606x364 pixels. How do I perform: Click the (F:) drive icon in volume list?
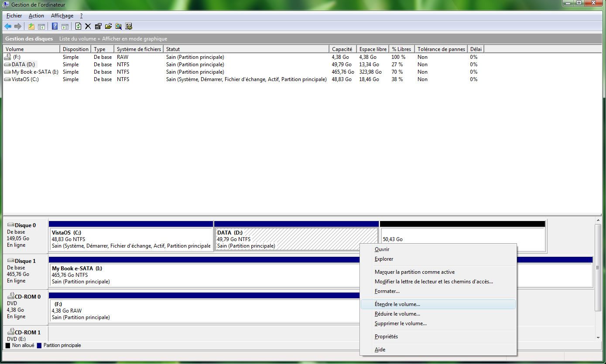7,57
